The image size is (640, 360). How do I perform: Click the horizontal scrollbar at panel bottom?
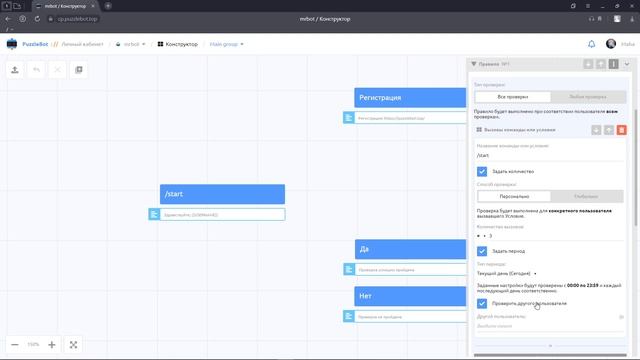tap(550, 355)
